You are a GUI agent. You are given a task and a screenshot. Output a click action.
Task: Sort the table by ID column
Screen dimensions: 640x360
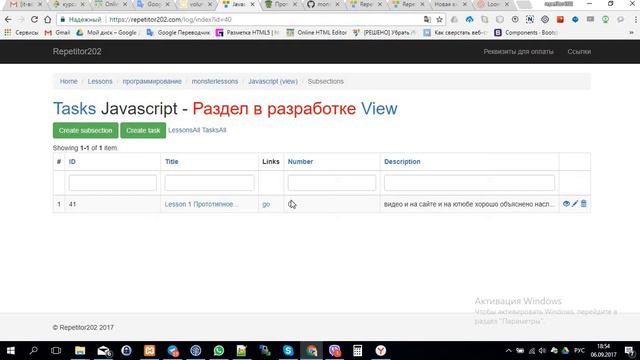(x=72, y=162)
